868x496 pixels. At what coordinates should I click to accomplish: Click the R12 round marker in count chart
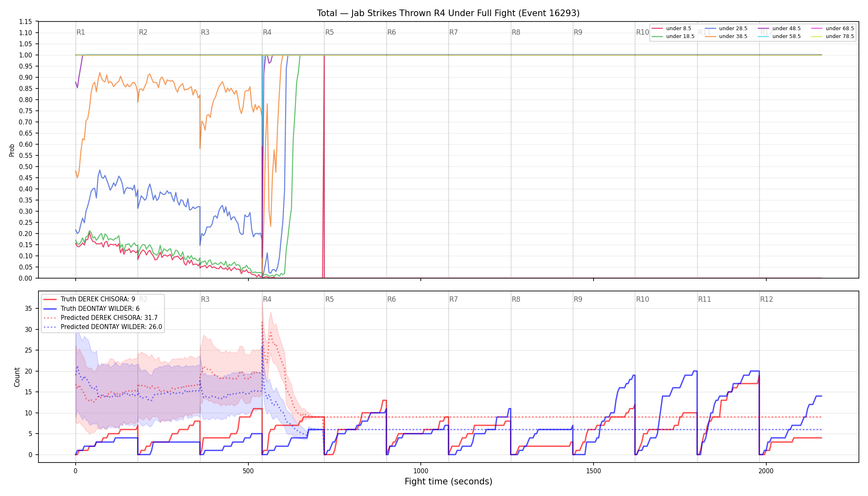[767, 299]
